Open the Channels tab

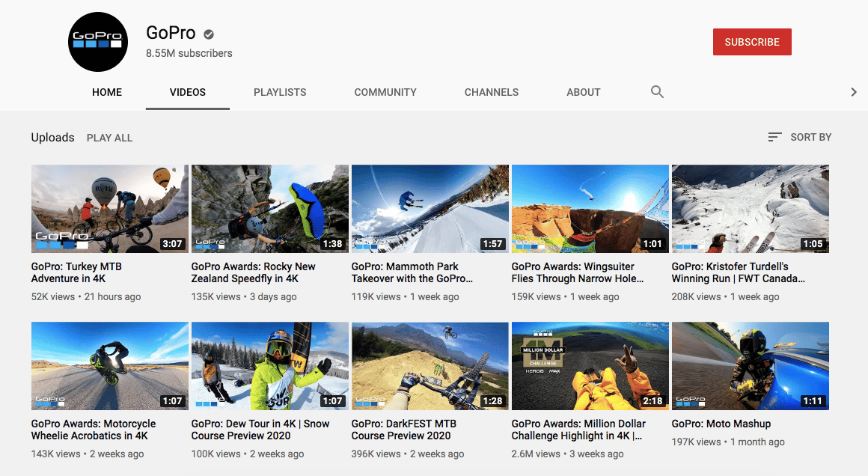[491, 92]
